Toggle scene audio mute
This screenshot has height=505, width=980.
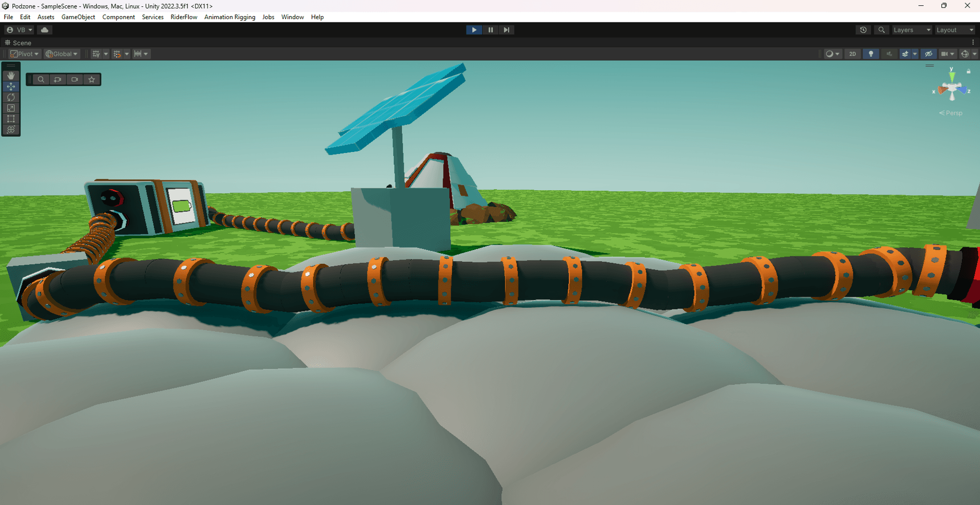[889, 54]
